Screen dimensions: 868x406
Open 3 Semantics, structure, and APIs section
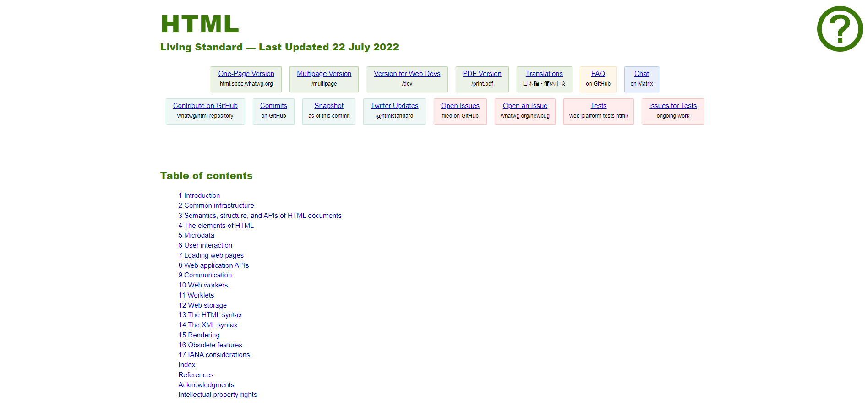260,216
